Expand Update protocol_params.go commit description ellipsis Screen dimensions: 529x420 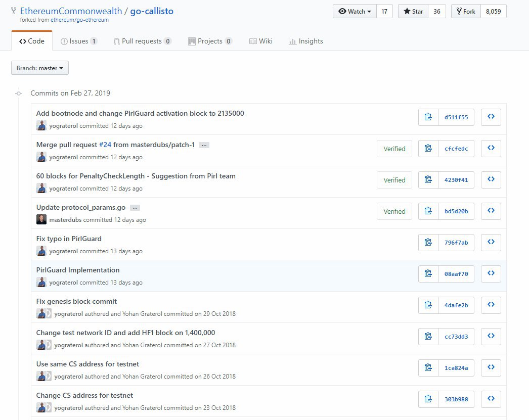click(x=135, y=208)
